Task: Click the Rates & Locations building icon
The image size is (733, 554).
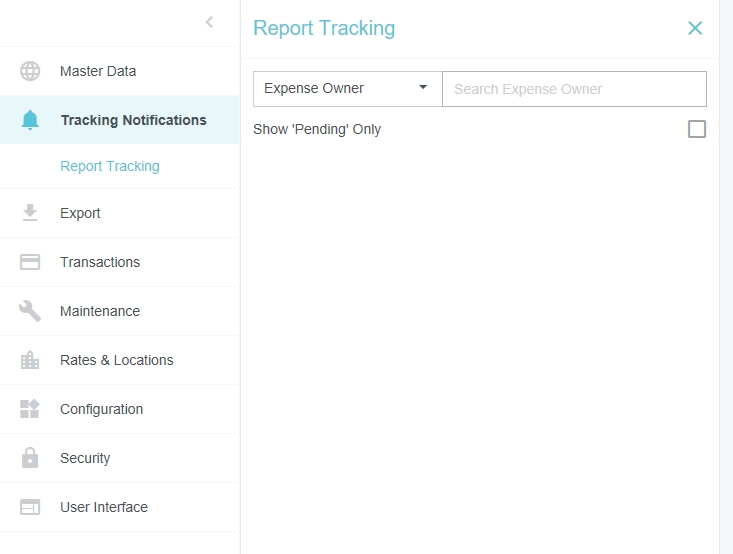Action: coord(30,360)
